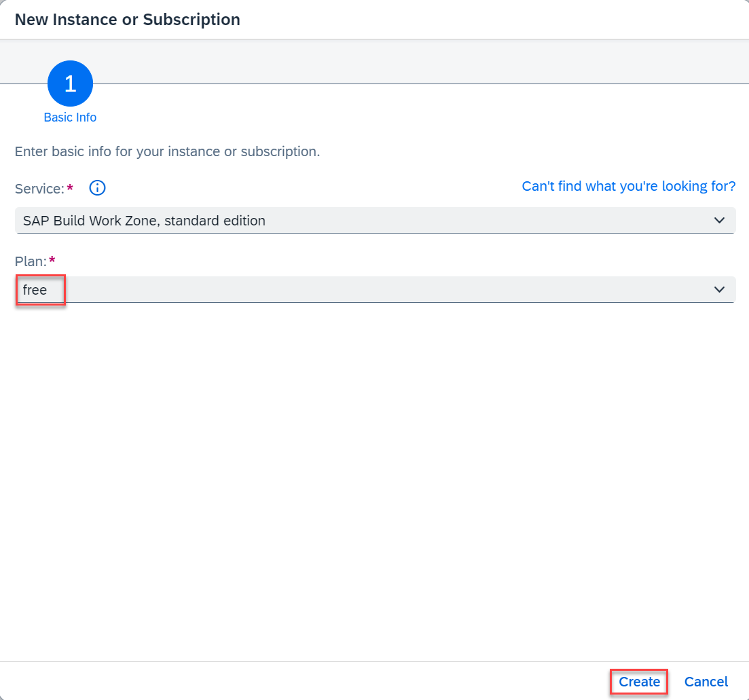Click the Plan field showing free
The height and width of the screenshot is (700, 749).
pos(375,289)
